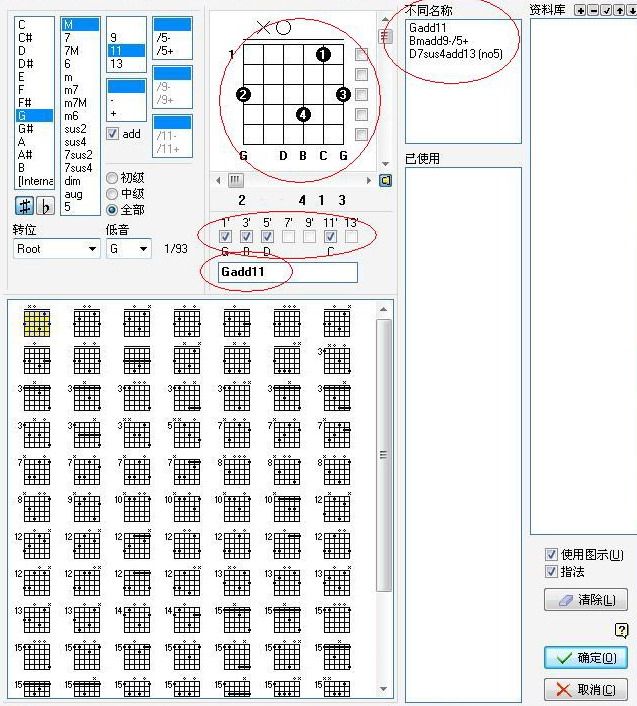Screen dimensions: 637x706
Task: Choose m7 in the chord type list
Action: [72, 90]
